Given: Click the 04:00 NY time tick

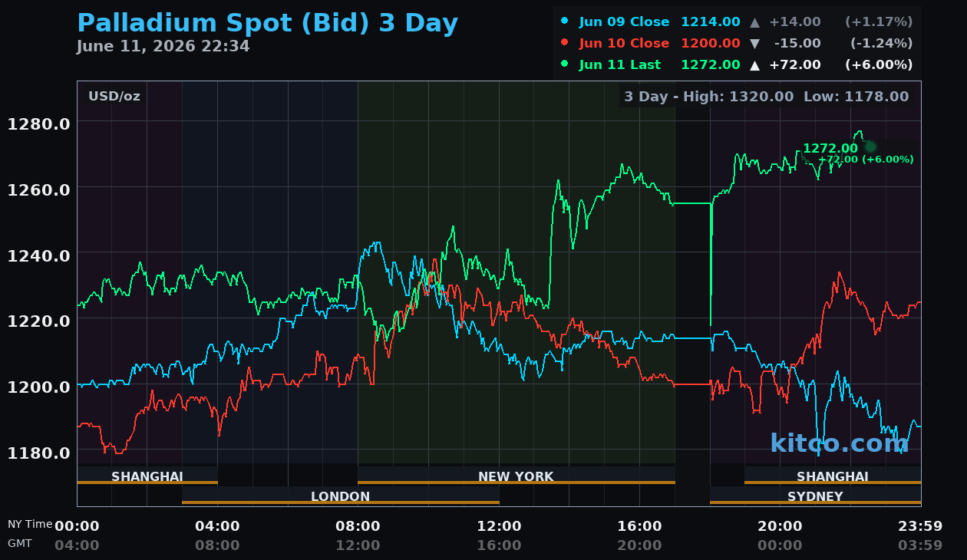Looking at the screenshot, I should click(217, 526).
